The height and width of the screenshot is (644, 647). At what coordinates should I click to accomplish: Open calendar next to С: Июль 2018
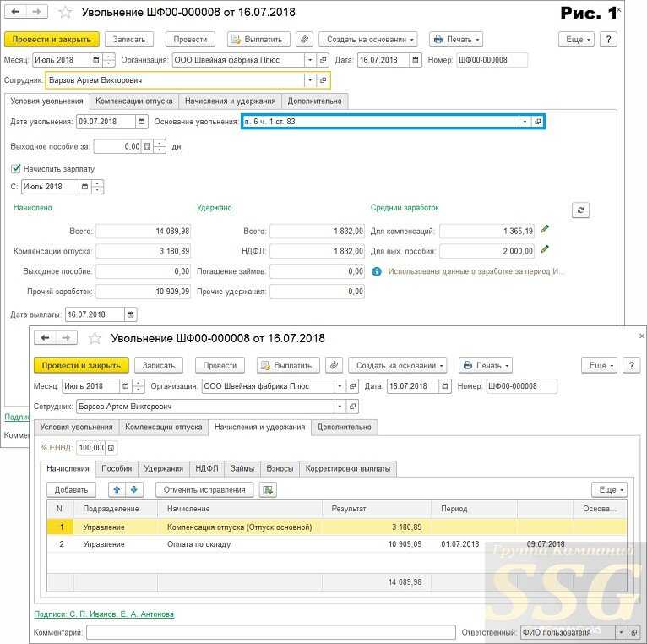85,187
